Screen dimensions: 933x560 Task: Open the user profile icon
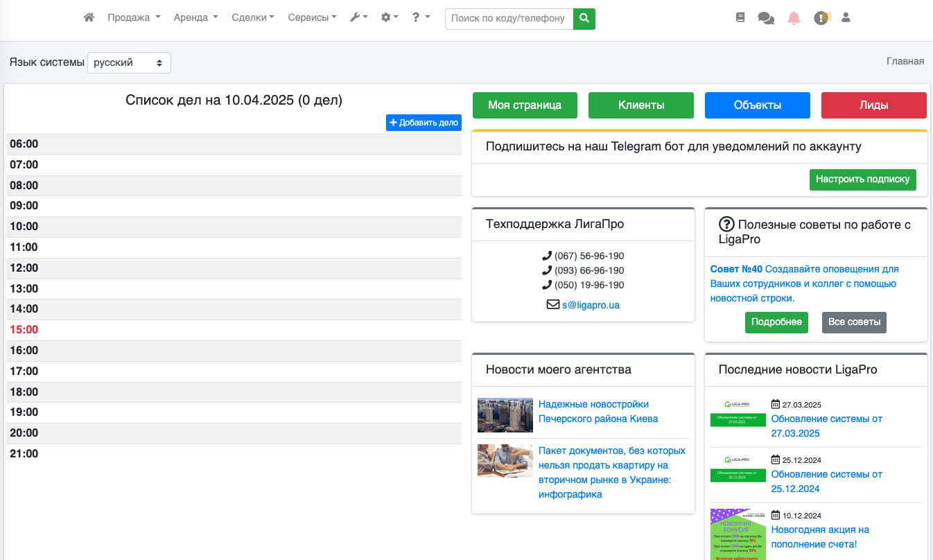[x=846, y=18]
